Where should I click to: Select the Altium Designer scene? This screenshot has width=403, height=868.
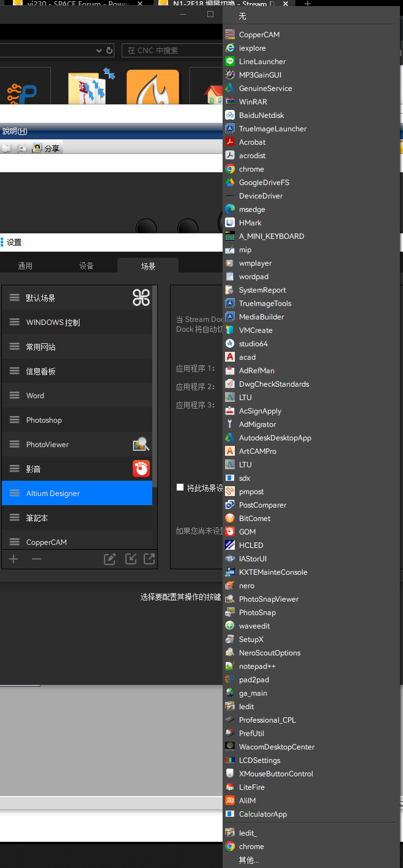click(77, 493)
